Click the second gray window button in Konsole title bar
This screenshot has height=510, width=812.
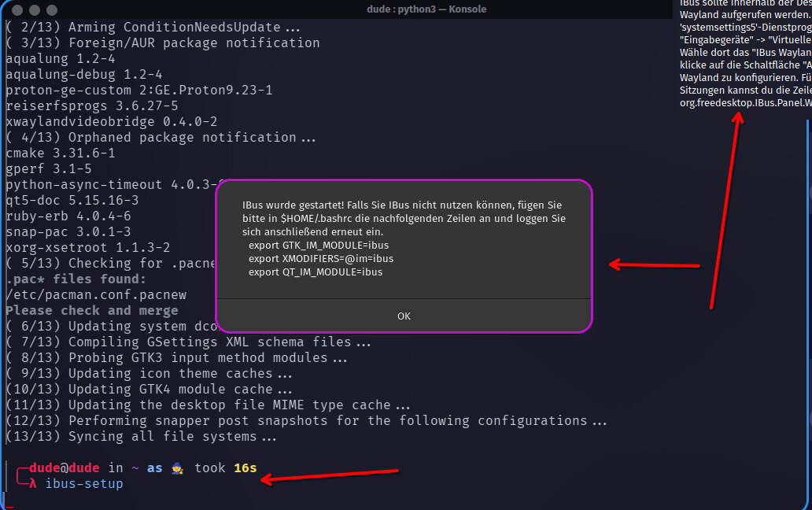35,9
